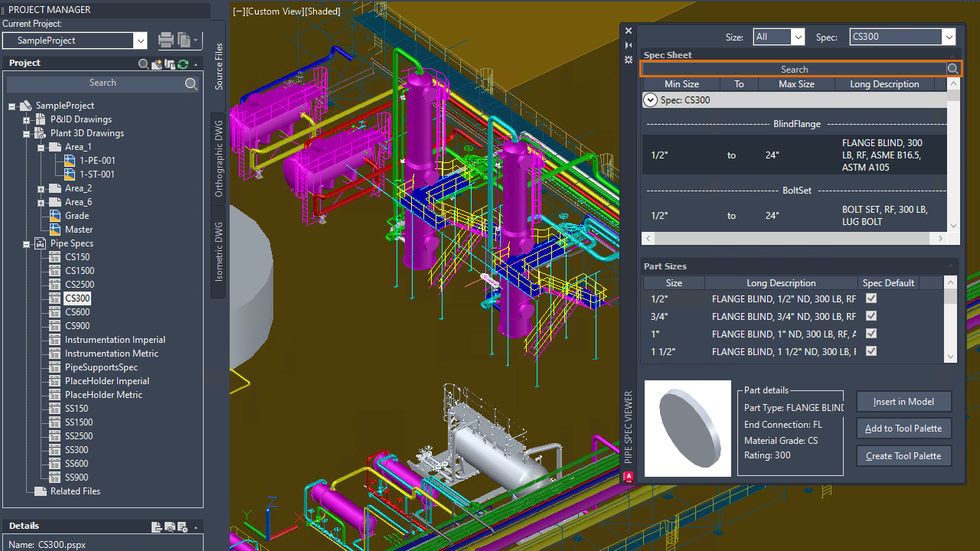Click the magnifier in Spec Sheet search
This screenshot has width=980, height=551.
point(953,69)
